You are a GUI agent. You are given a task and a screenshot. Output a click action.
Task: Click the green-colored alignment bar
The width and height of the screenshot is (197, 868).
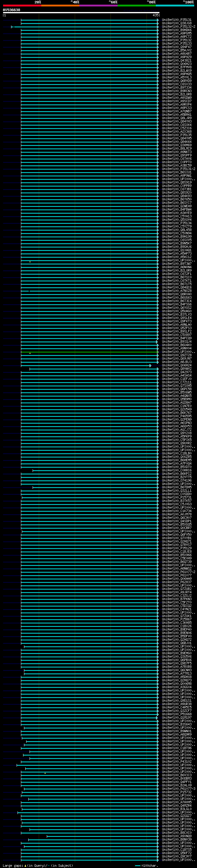pyautogui.click(x=89, y=352)
